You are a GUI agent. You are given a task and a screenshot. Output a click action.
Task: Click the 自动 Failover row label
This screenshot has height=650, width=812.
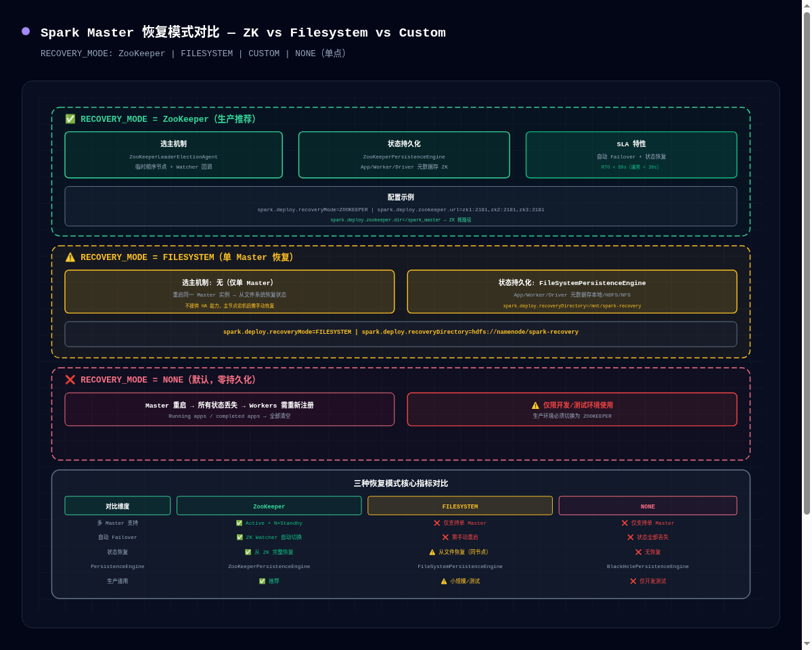click(118, 538)
